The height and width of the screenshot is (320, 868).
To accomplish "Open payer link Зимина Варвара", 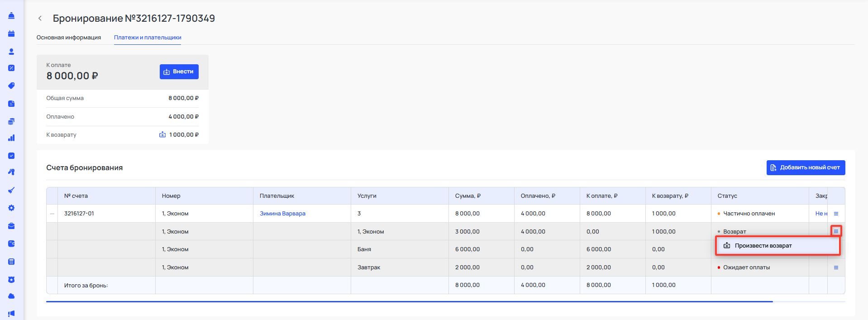I will tap(282, 214).
